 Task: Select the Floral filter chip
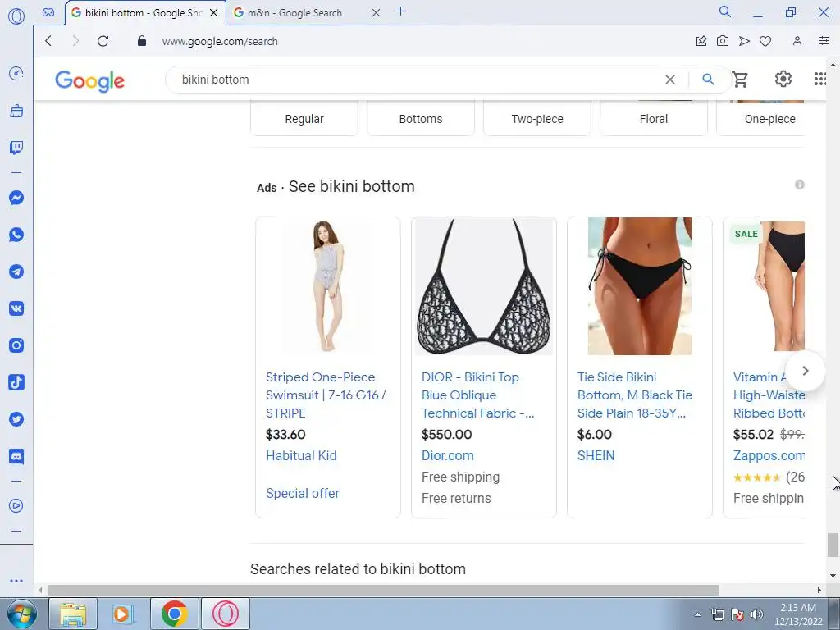pos(654,118)
